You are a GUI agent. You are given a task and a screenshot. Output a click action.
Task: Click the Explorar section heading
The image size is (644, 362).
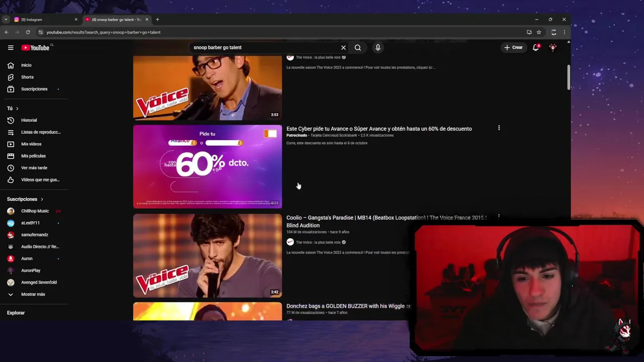point(16,313)
